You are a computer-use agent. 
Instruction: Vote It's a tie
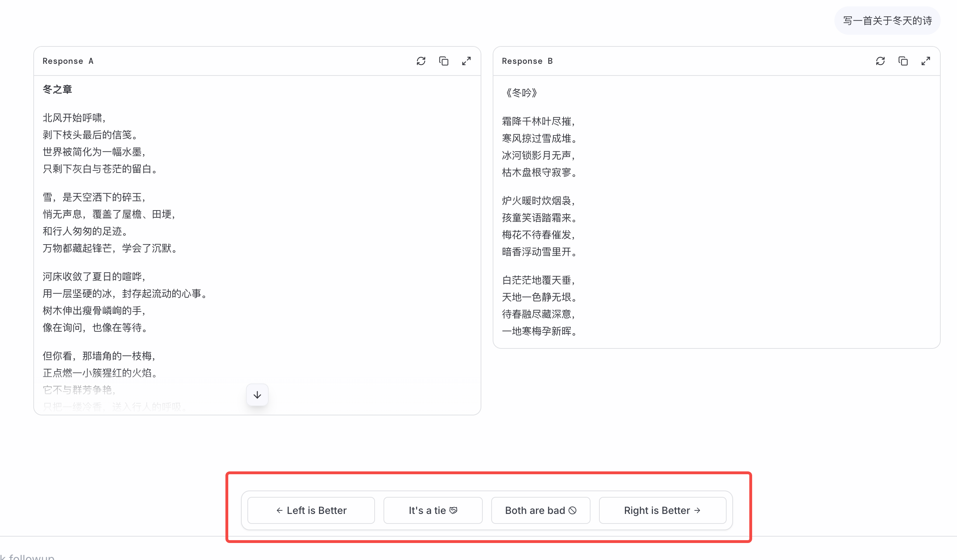pyautogui.click(x=433, y=510)
